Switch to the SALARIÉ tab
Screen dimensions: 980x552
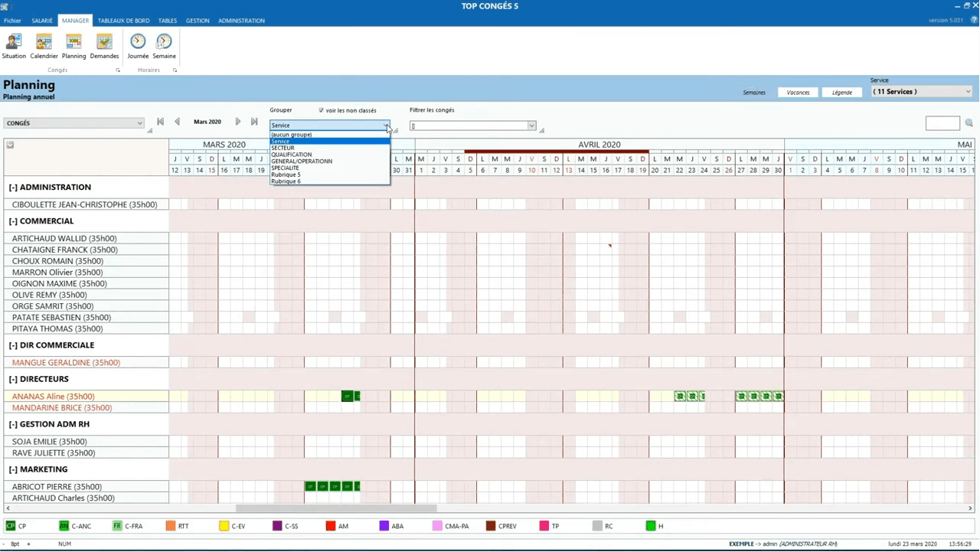click(x=42, y=21)
